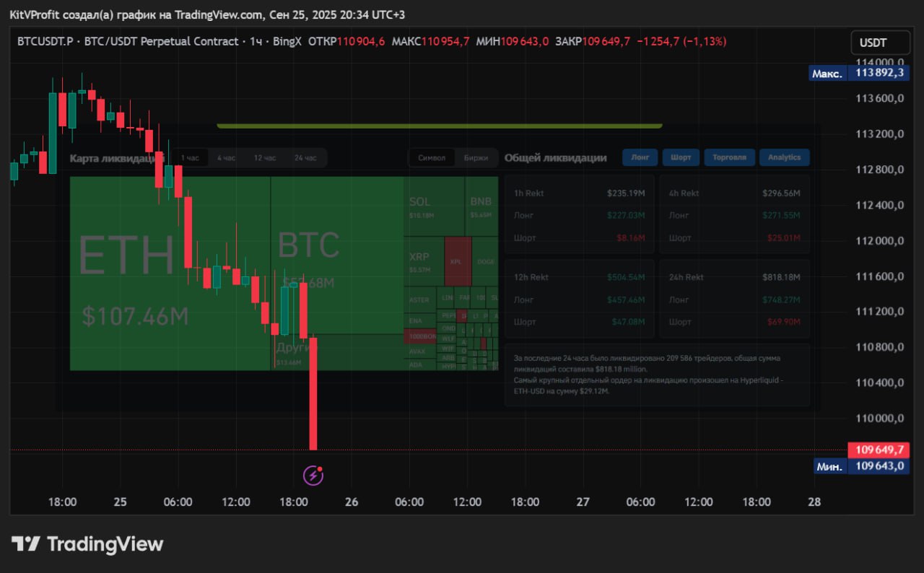Click the BNB heatmap tile
The width and height of the screenshot is (924, 573).
(x=481, y=206)
